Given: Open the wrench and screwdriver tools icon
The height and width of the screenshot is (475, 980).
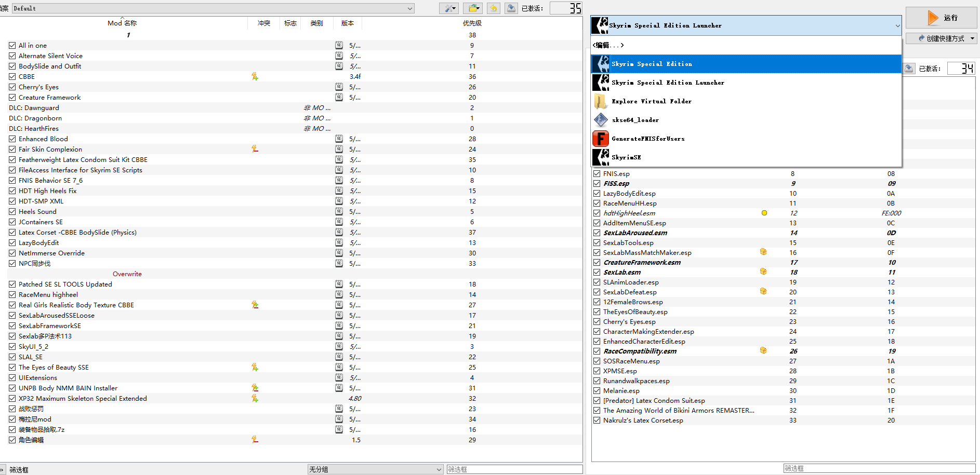Looking at the screenshot, I should 448,8.
